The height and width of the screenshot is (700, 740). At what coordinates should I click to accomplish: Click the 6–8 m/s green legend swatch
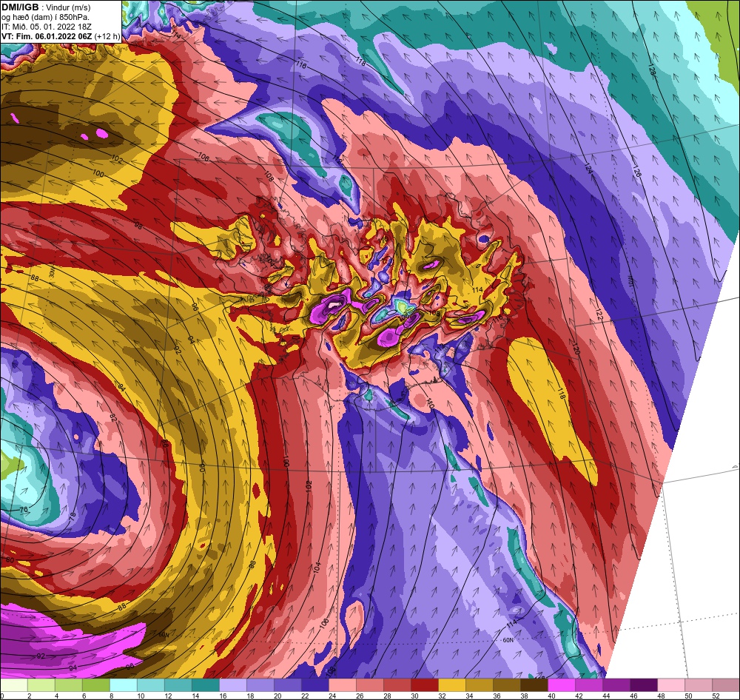96,685
